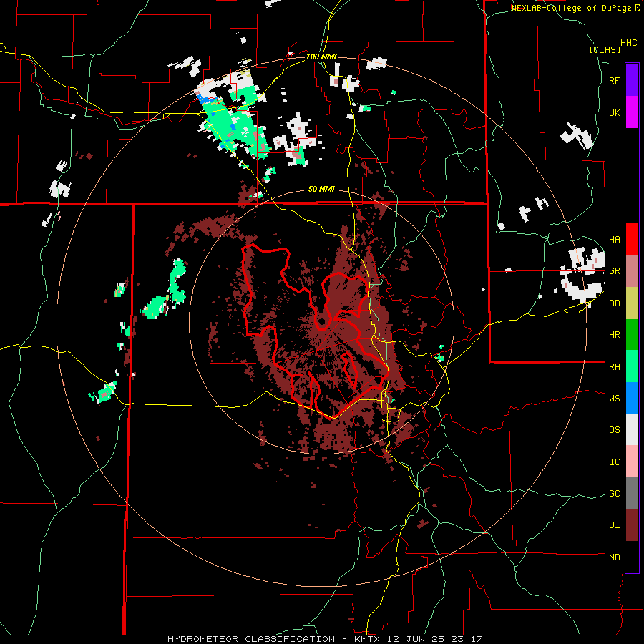
Task: Click the IC legend label
Action: (x=614, y=462)
